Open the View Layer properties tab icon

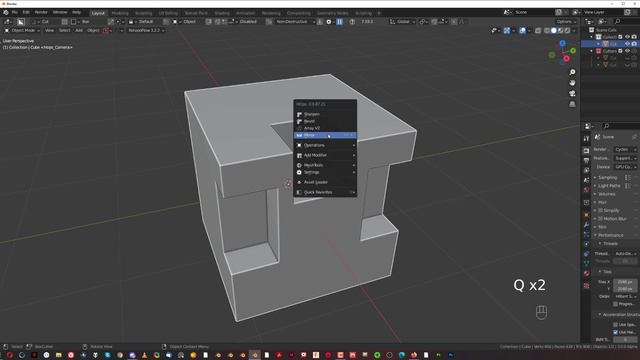point(587,170)
